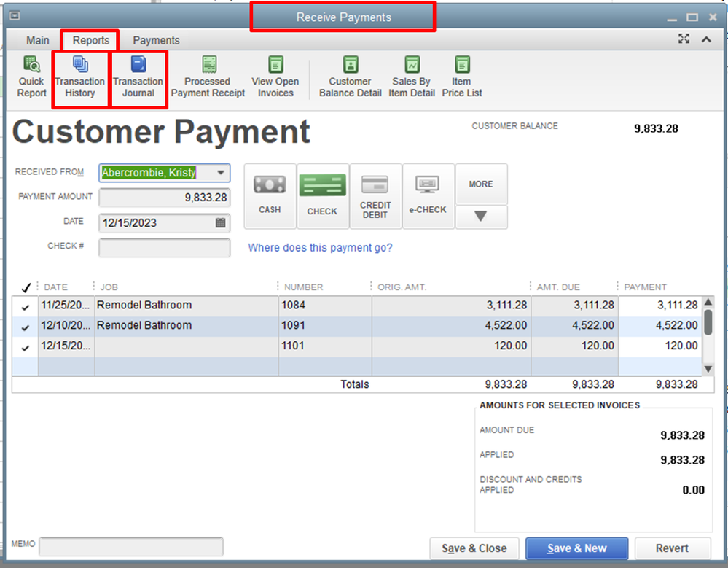Select the Credit Debit payment option
This screenshot has width=728, height=568.
(375, 195)
